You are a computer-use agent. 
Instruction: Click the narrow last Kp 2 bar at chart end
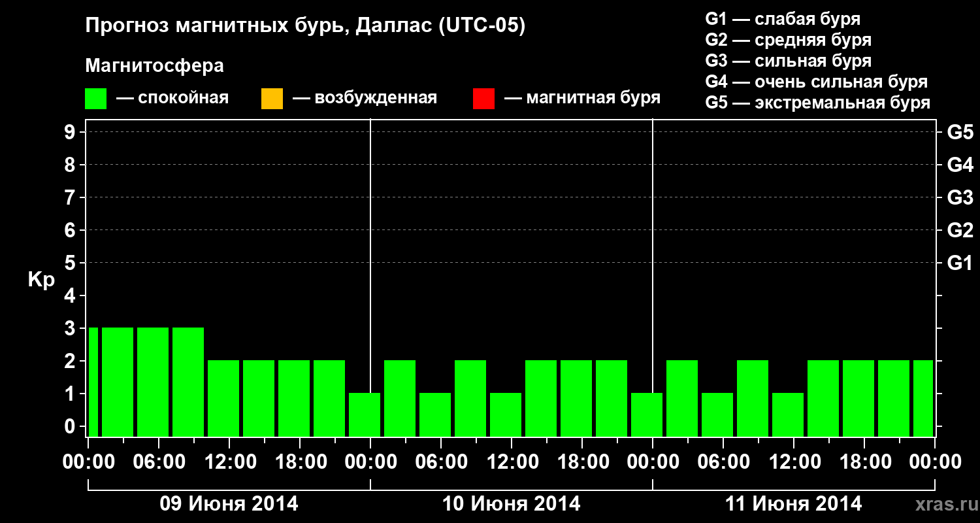coord(923,398)
